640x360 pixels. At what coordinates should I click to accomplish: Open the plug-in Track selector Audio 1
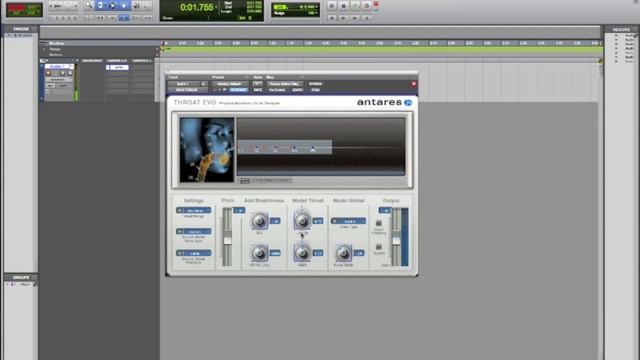click(183, 84)
